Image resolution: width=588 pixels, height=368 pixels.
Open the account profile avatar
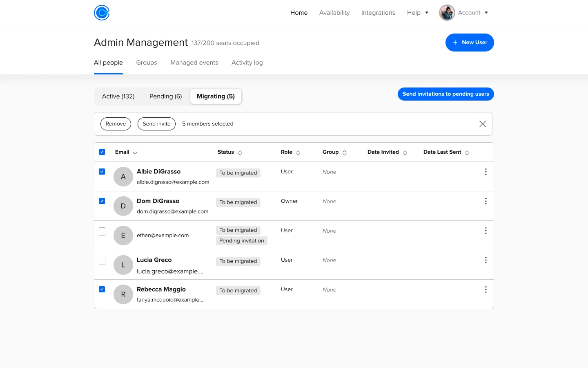click(447, 13)
